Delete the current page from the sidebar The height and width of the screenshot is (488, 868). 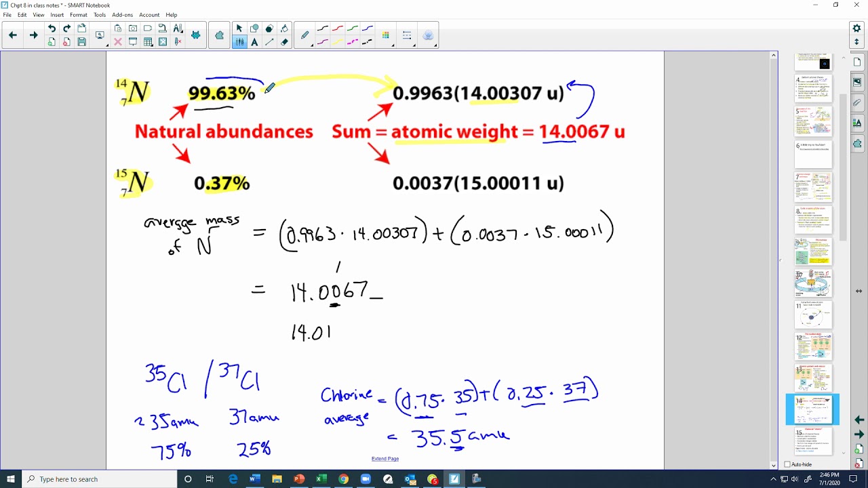point(859,464)
